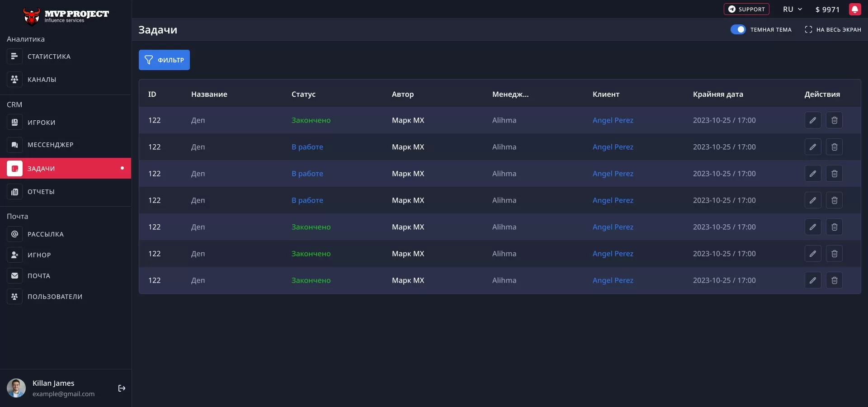
Task: Open the Мессенджер panel
Action: [50, 145]
